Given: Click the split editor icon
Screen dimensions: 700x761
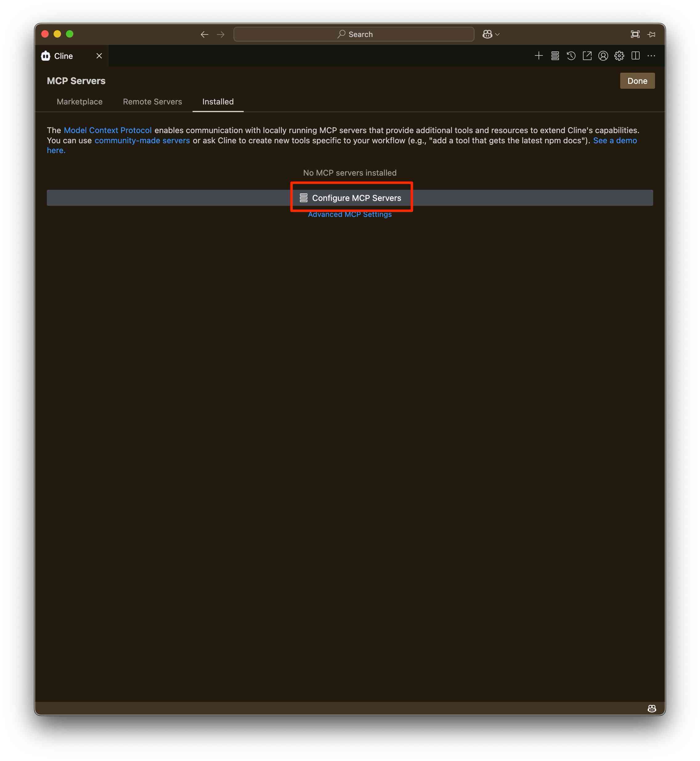Looking at the screenshot, I should click(636, 56).
